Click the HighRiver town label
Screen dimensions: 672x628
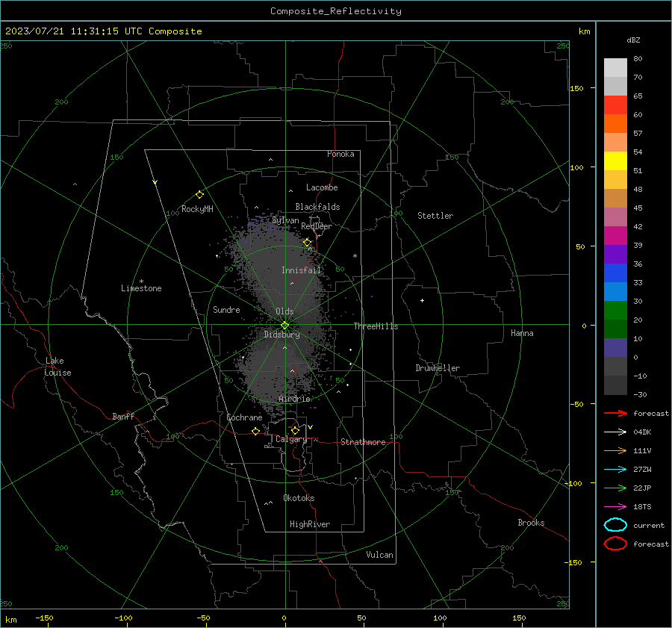[x=310, y=524]
